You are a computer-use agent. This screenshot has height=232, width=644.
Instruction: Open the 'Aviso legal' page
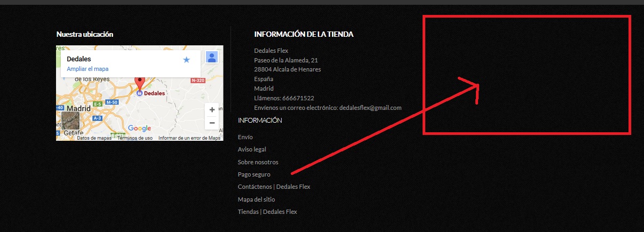click(252, 149)
